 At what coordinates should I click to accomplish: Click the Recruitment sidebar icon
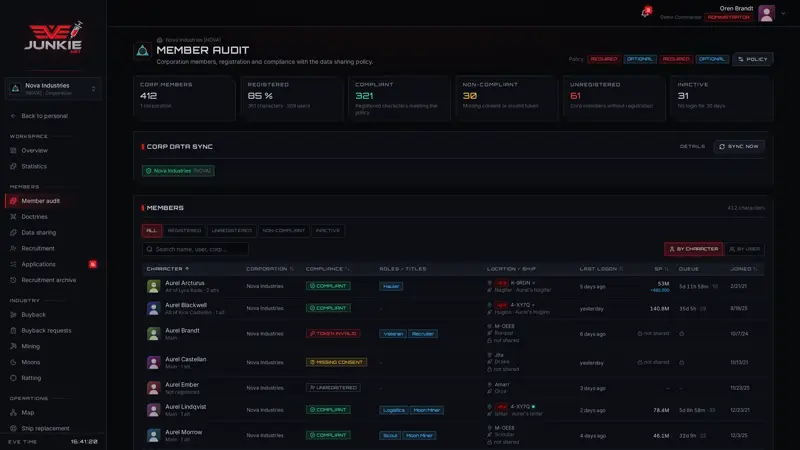pyautogui.click(x=13, y=248)
